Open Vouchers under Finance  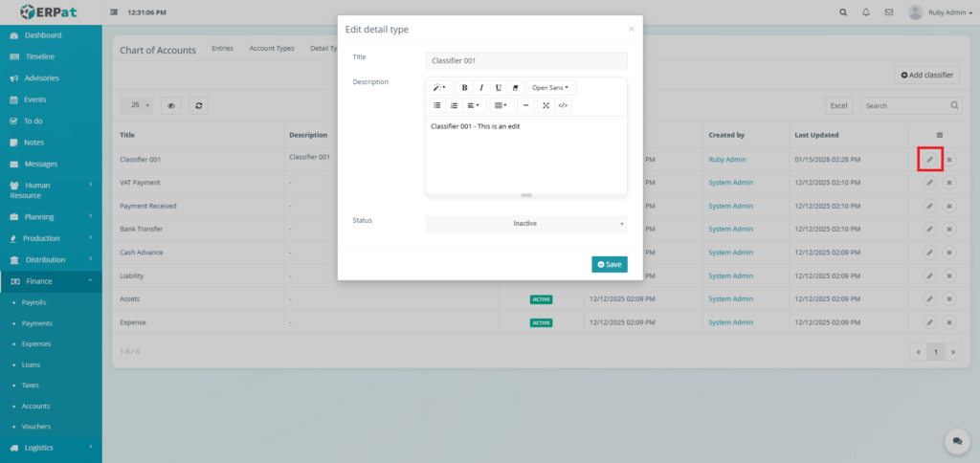(36, 427)
